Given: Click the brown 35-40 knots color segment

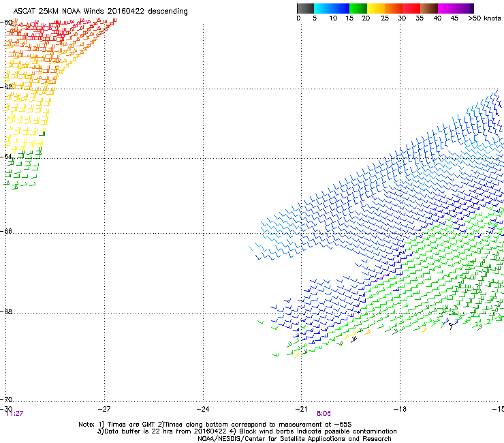Looking at the screenshot, I should pyautogui.click(x=429, y=8).
